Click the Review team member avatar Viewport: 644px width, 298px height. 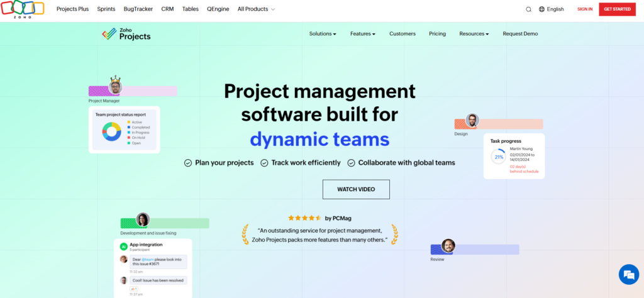click(x=448, y=246)
